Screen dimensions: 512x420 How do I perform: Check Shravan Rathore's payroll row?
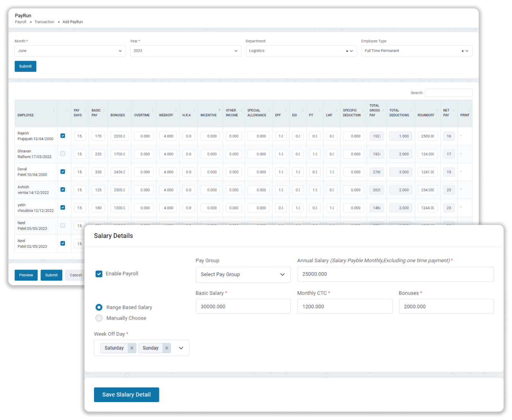[63, 153]
